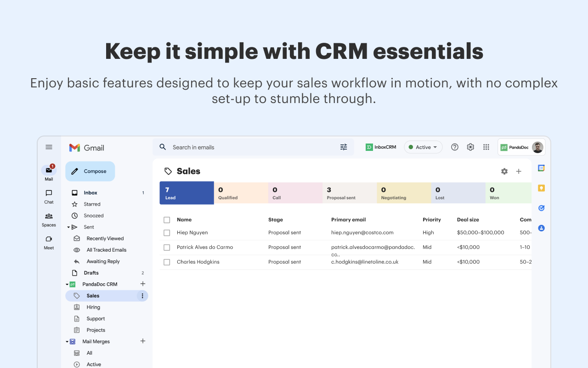This screenshot has height=368, width=588.
Task: Open Sales pipeline settings gear
Action: (x=504, y=171)
